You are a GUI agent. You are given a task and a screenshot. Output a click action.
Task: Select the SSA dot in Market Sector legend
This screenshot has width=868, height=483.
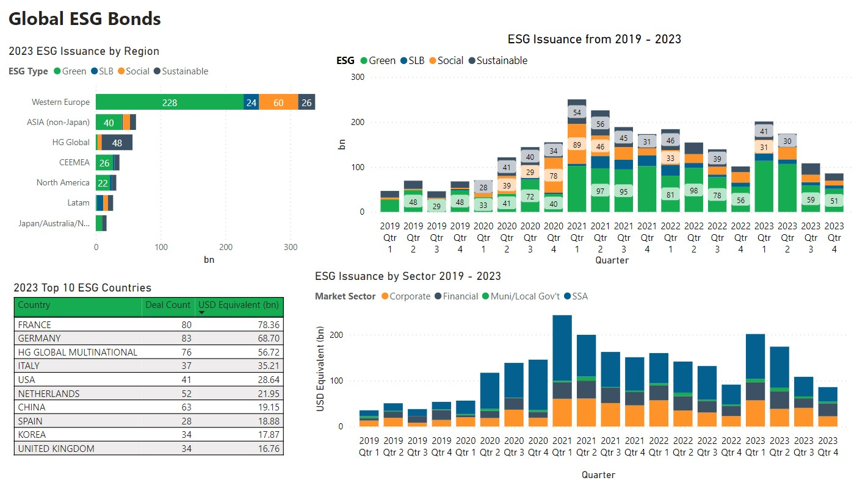click(568, 296)
